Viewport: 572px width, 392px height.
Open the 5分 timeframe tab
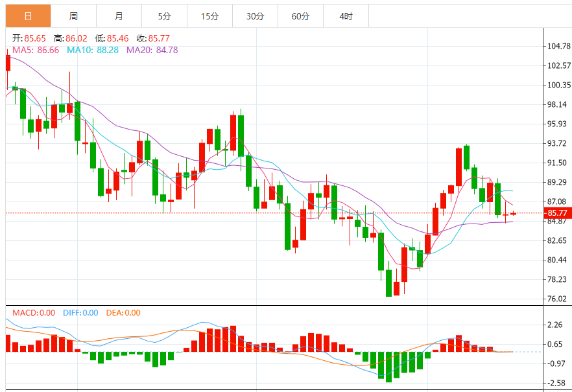click(164, 16)
